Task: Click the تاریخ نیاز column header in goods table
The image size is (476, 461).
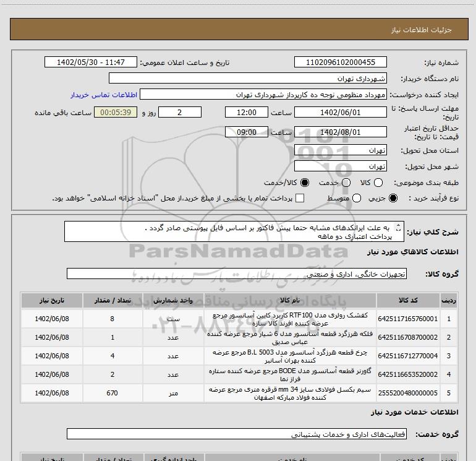Action: click(x=51, y=301)
